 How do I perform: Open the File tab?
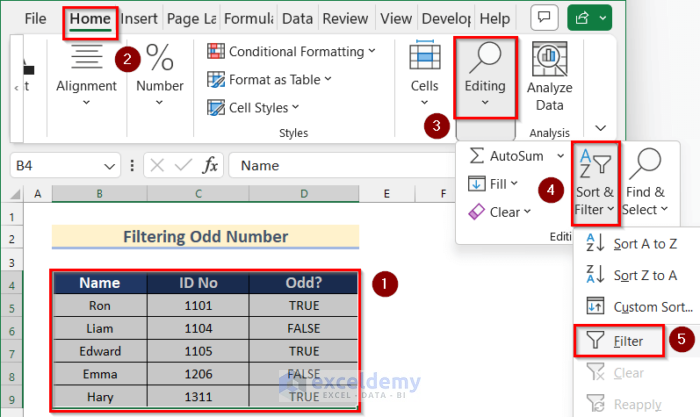35,19
